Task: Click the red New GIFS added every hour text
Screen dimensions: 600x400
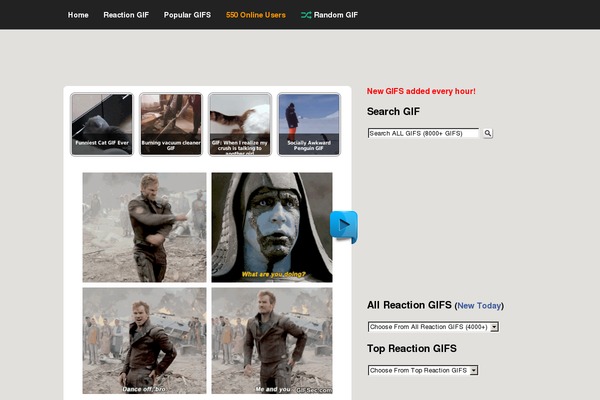Action: click(421, 91)
